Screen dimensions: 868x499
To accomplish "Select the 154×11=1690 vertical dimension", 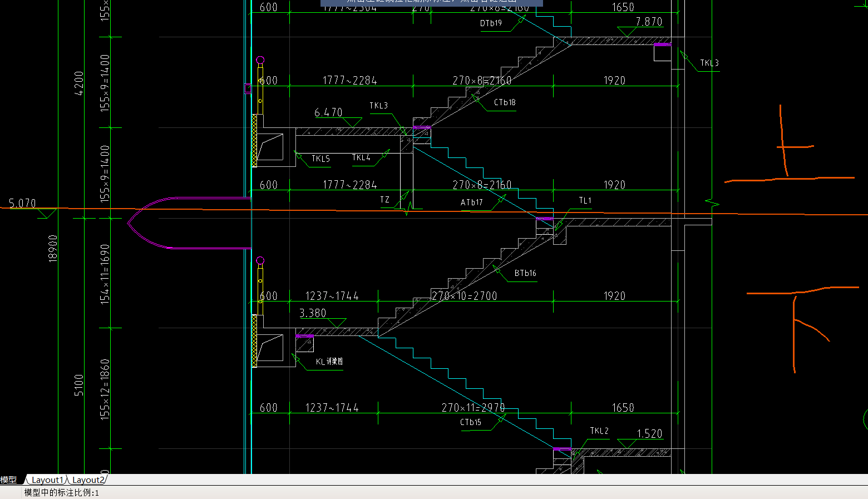I will [105, 274].
